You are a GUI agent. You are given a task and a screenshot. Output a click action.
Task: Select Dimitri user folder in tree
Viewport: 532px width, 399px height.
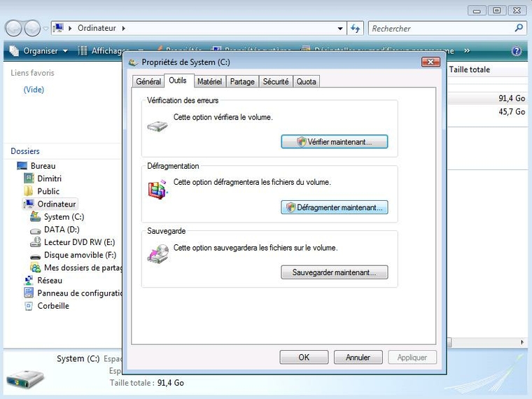(49, 178)
